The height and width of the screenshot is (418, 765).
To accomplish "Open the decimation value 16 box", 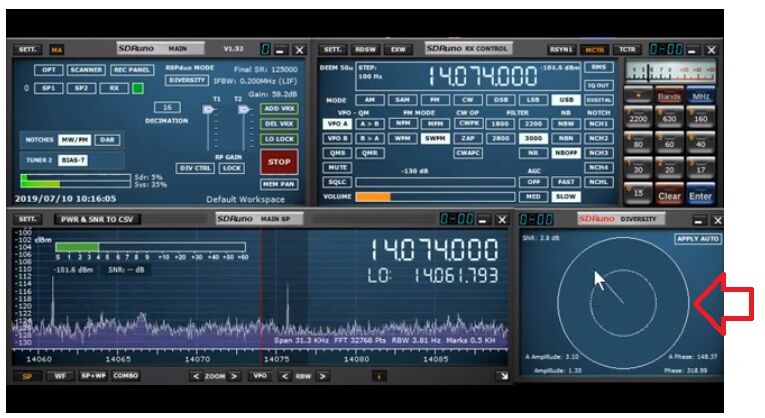I will click(167, 107).
